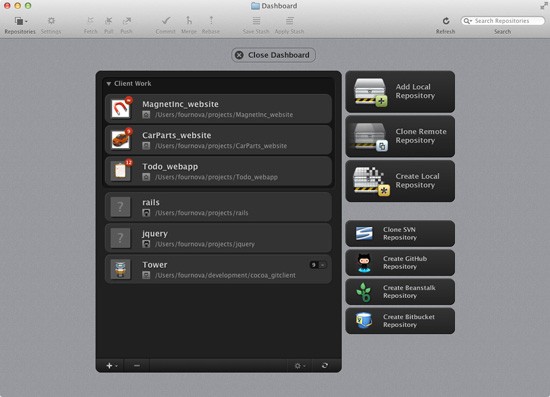Click the Pull toolbar icon

click(109, 21)
